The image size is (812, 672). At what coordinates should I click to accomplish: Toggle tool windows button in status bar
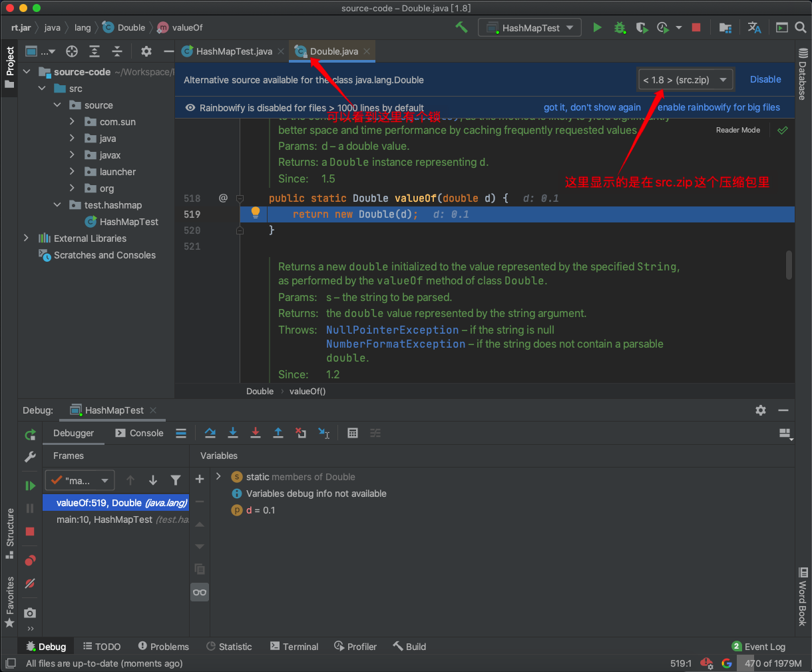coord(11,663)
